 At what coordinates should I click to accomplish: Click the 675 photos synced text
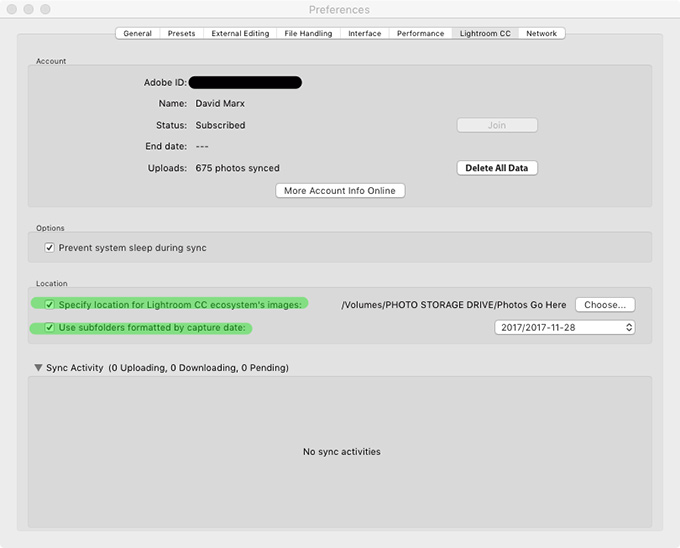(x=237, y=168)
